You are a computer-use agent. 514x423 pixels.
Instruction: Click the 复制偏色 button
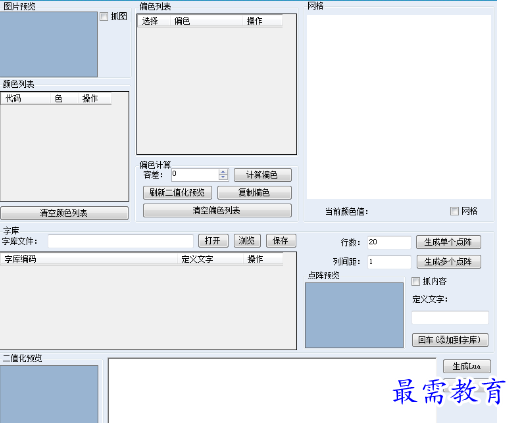pyautogui.click(x=254, y=193)
